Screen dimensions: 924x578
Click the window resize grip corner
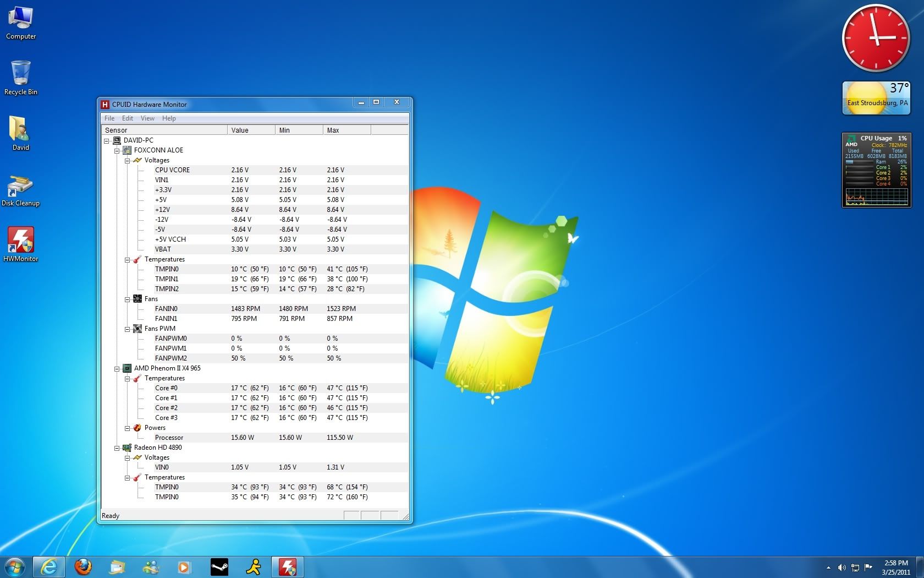pyautogui.click(x=405, y=516)
